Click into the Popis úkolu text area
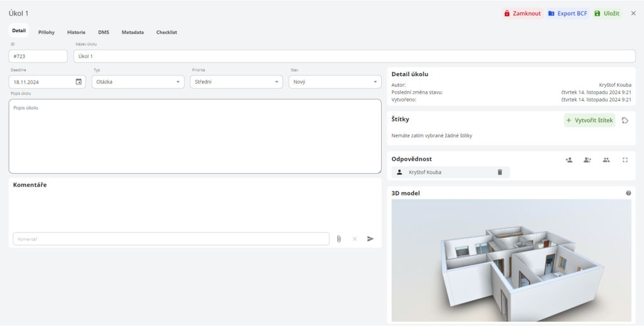The width and height of the screenshot is (644, 326). tap(195, 136)
